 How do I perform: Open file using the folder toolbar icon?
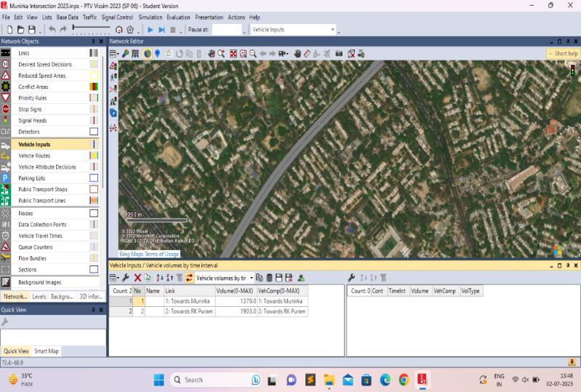click(x=21, y=30)
